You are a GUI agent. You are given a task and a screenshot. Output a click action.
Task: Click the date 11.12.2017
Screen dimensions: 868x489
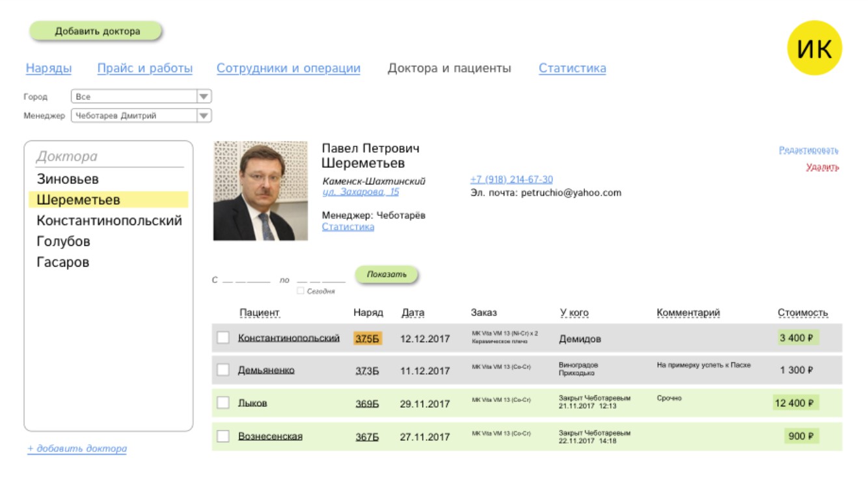[x=425, y=371]
